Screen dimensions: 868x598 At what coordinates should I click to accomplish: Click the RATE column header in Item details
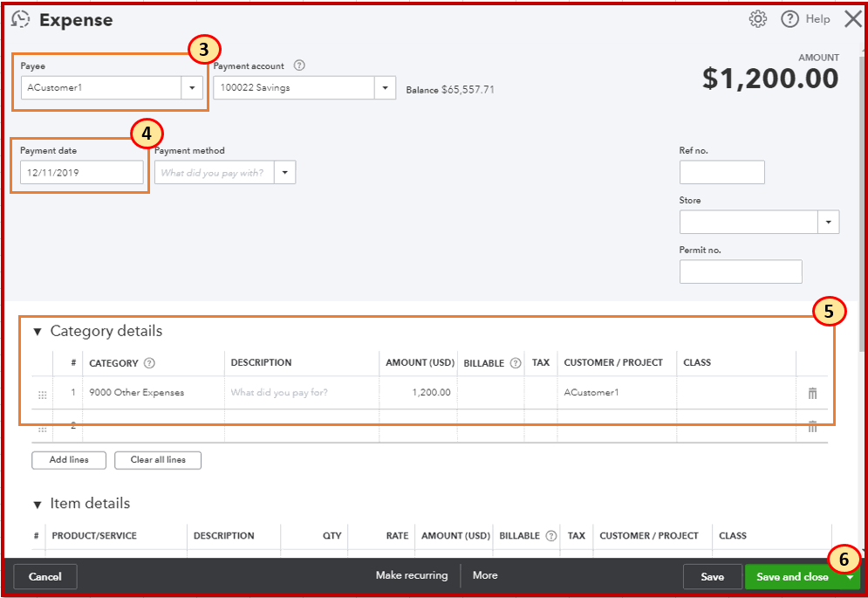tap(398, 536)
